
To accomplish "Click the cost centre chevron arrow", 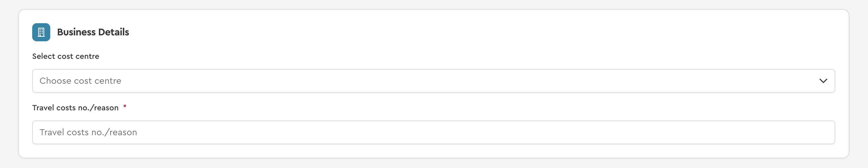I will pyautogui.click(x=823, y=81).
